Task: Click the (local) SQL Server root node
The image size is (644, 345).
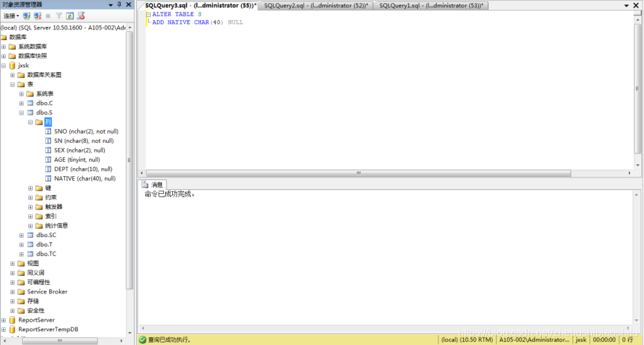Action: [x=64, y=28]
